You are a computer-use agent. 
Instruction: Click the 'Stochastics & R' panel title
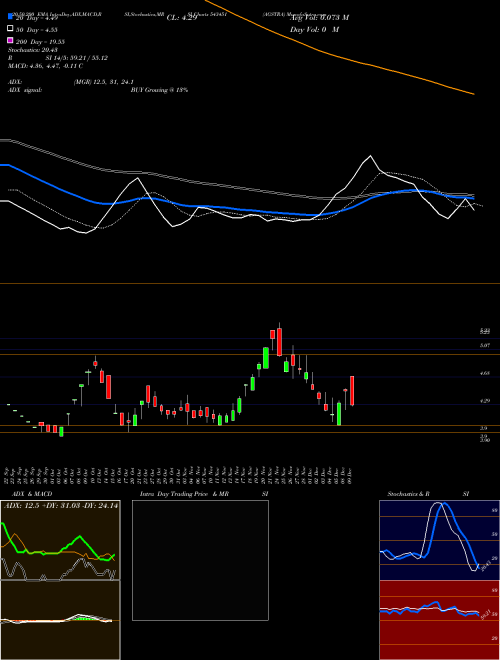[x=408, y=494]
